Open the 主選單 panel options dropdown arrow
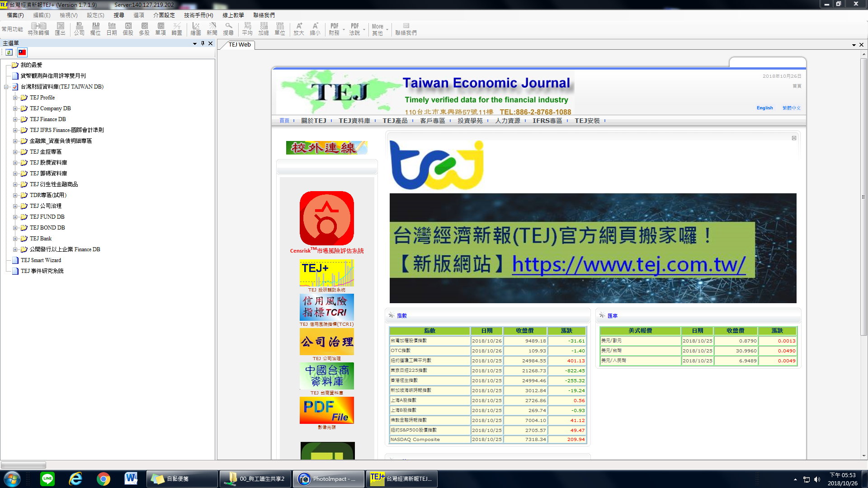Screen dimensions: 868x488 (x=195, y=44)
